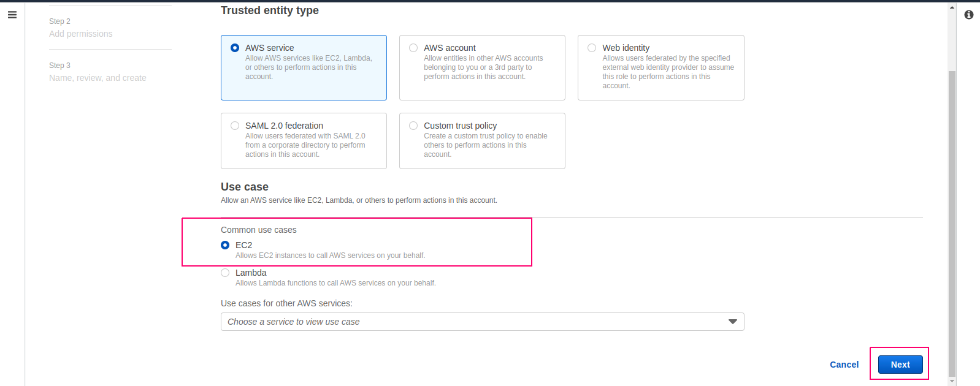Select the AWS account radio button

click(413, 48)
